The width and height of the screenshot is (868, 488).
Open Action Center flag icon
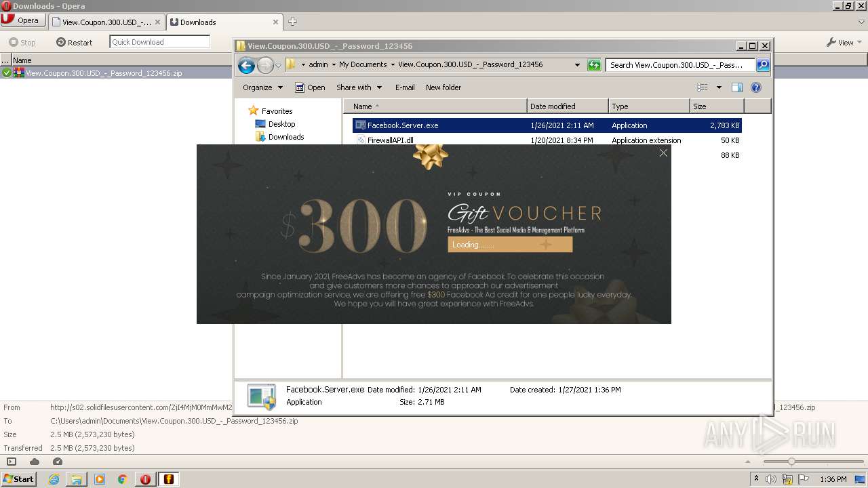(804, 479)
